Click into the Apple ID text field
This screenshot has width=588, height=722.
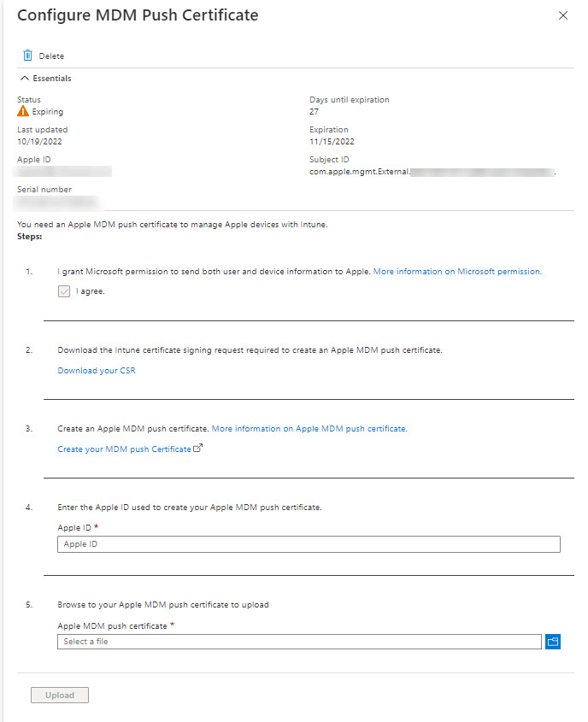coord(308,544)
